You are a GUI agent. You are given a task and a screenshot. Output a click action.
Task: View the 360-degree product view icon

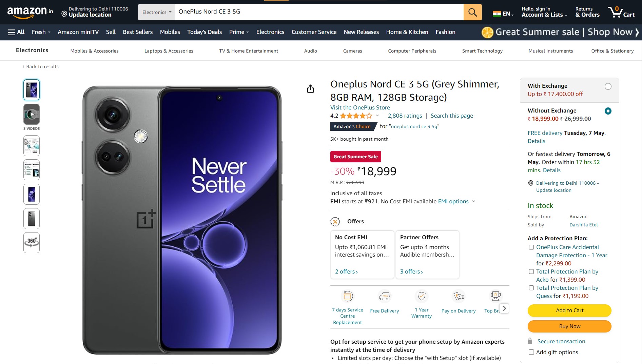click(x=31, y=243)
